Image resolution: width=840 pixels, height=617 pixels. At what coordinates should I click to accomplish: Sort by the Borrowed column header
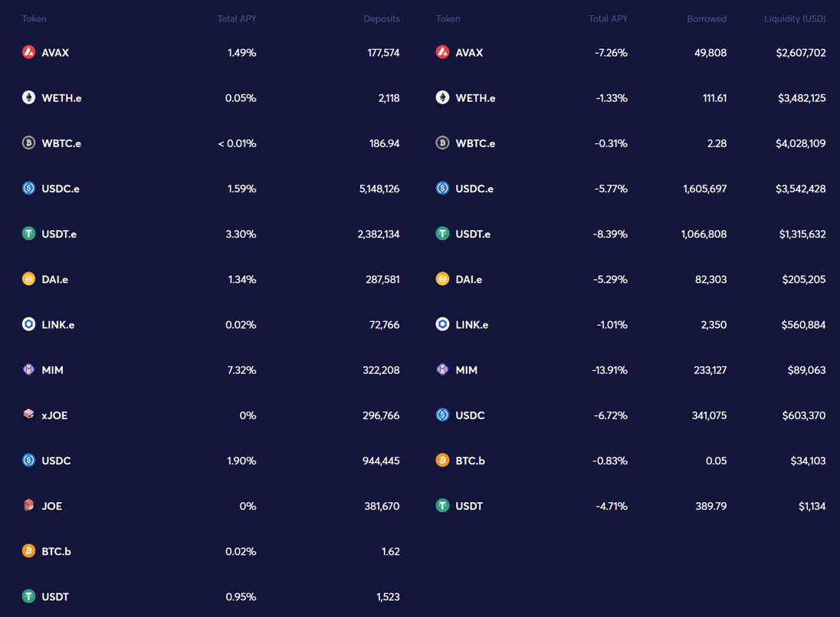point(706,18)
